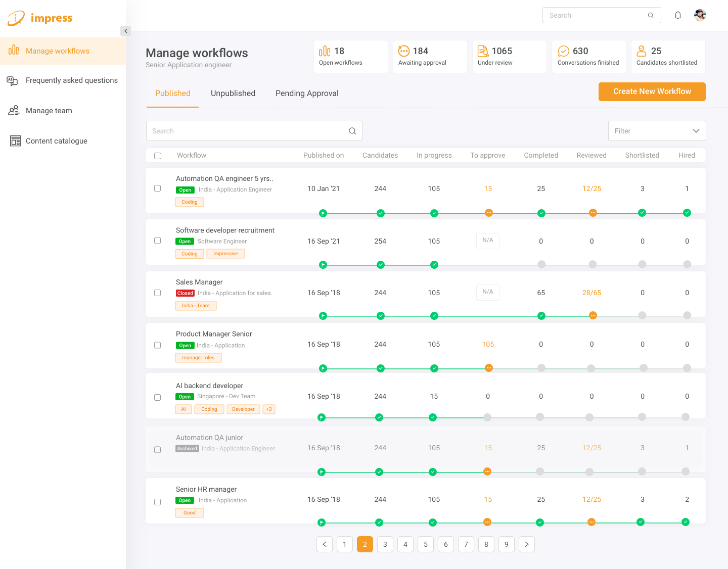
Task: Open the 1065 Under review stat icon
Action: pos(483,51)
